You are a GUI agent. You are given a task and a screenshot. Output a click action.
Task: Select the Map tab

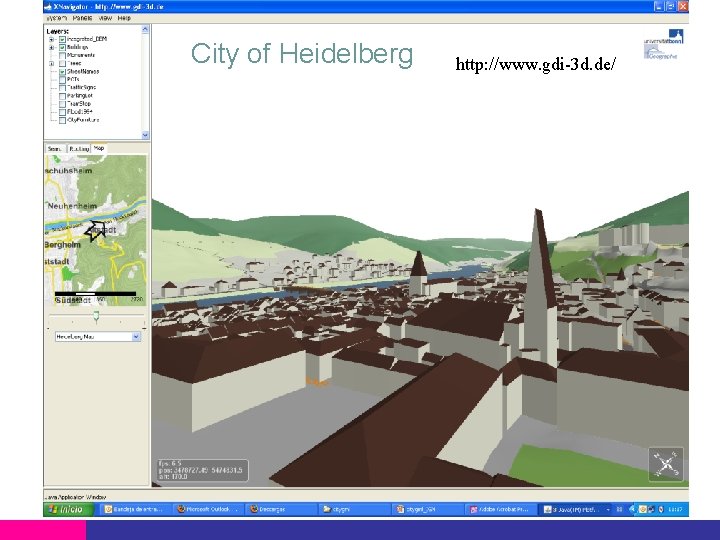point(99,148)
